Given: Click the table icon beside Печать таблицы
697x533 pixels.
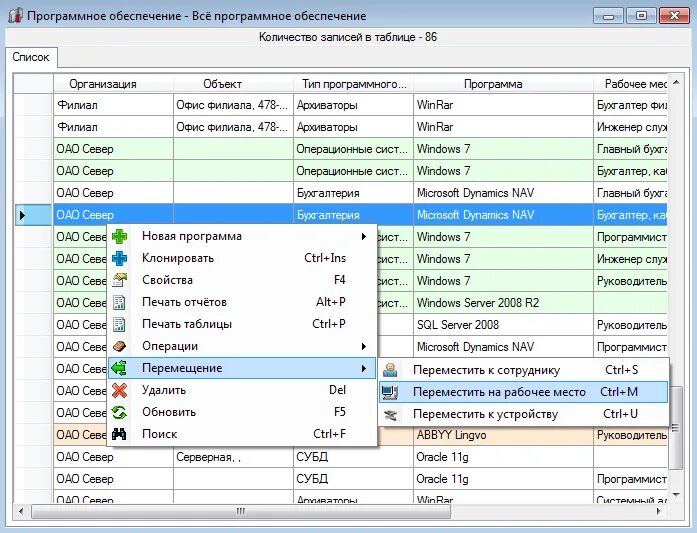Looking at the screenshot, I should [119, 324].
